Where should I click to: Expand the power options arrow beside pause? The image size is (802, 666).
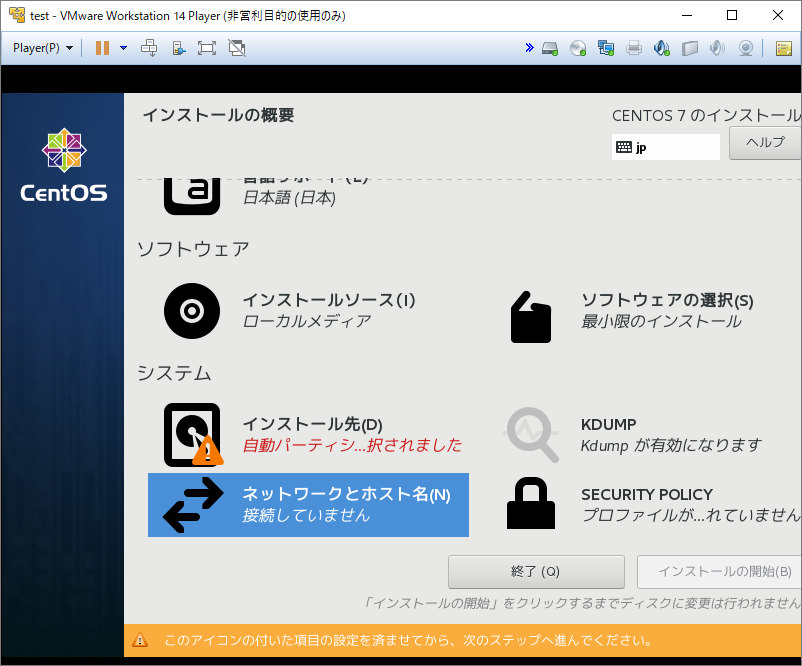click(x=123, y=48)
